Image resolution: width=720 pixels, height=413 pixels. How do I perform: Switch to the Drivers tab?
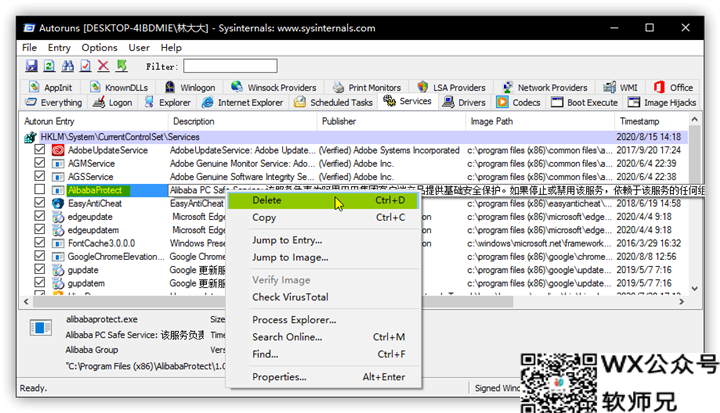pyautogui.click(x=464, y=102)
